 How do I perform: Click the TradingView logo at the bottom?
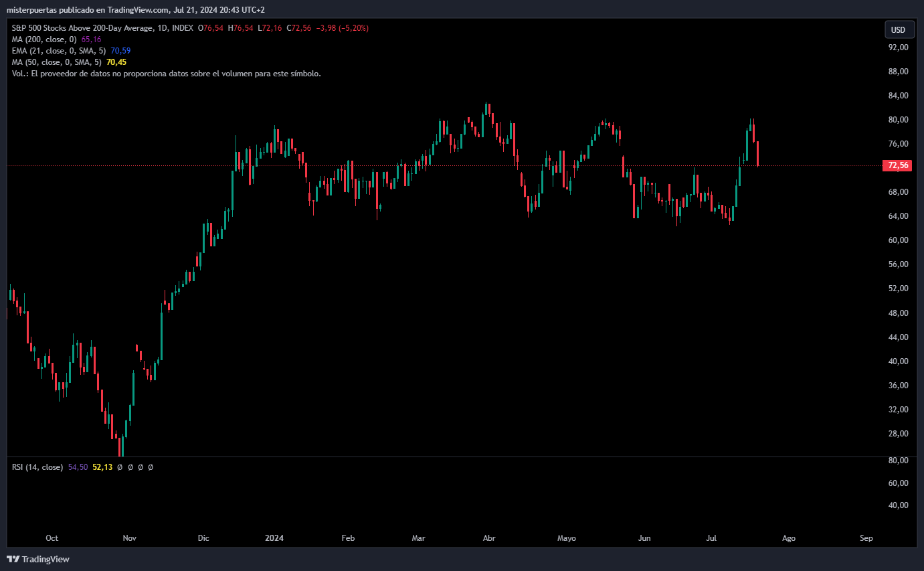coord(38,559)
